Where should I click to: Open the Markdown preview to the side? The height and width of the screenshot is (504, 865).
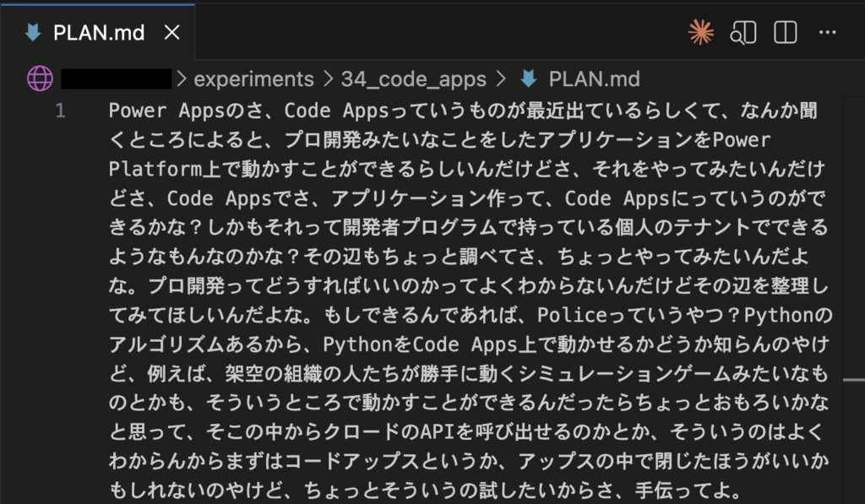(743, 33)
